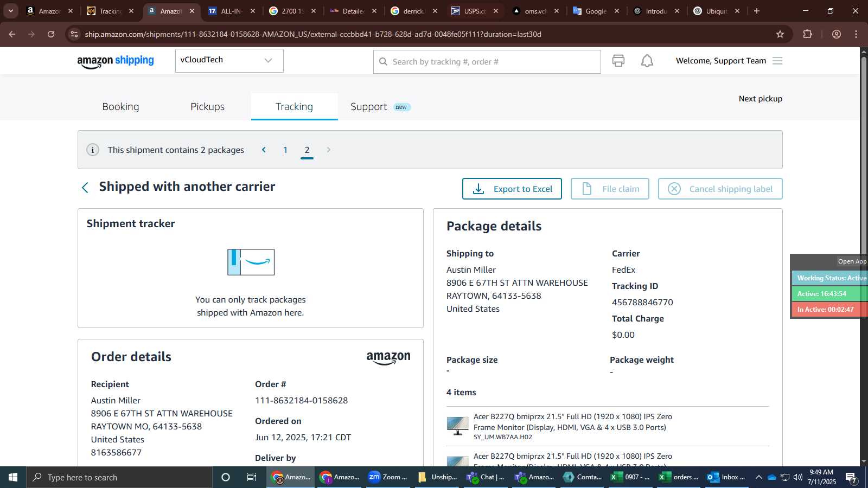
Task: Open the hamburger menu beside Support Team
Action: [777, 61]
